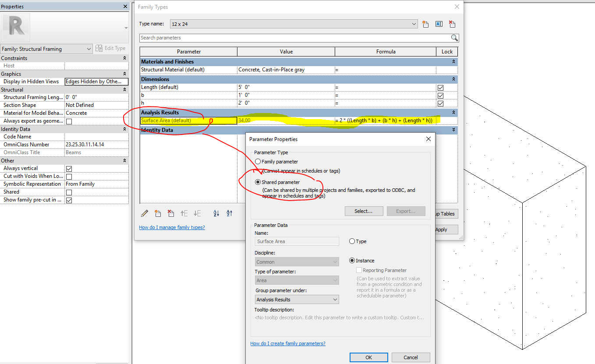Click OK in Parameter Properties dialog
Screen dimensions: 595x364
(x=368, y=357)
